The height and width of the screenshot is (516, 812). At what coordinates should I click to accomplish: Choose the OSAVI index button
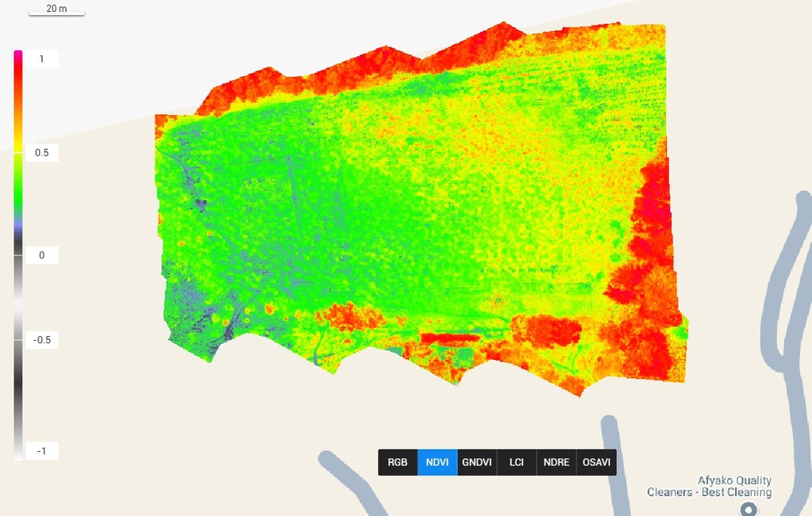point(596,462)
